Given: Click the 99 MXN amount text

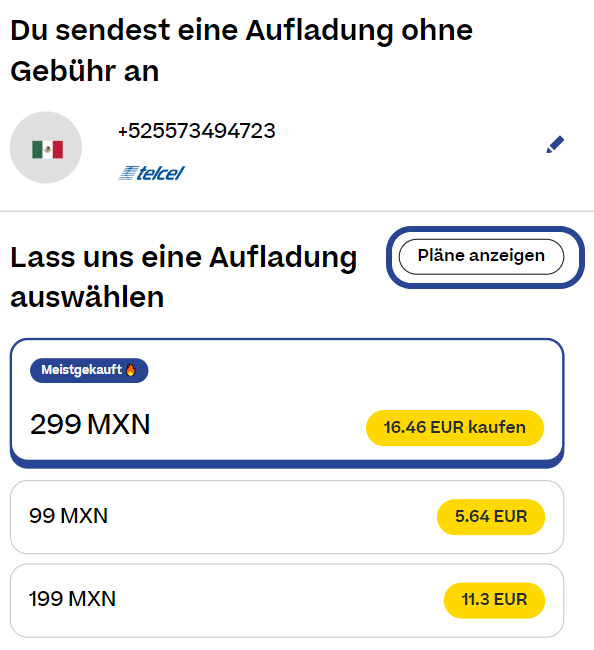Looking at the screenshot, I should 68,516.
